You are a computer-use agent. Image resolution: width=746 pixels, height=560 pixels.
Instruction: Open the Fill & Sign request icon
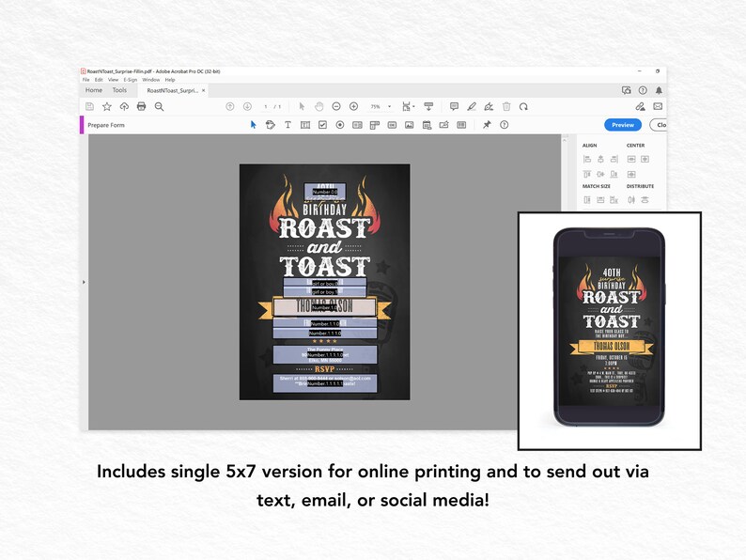(641, 106)
